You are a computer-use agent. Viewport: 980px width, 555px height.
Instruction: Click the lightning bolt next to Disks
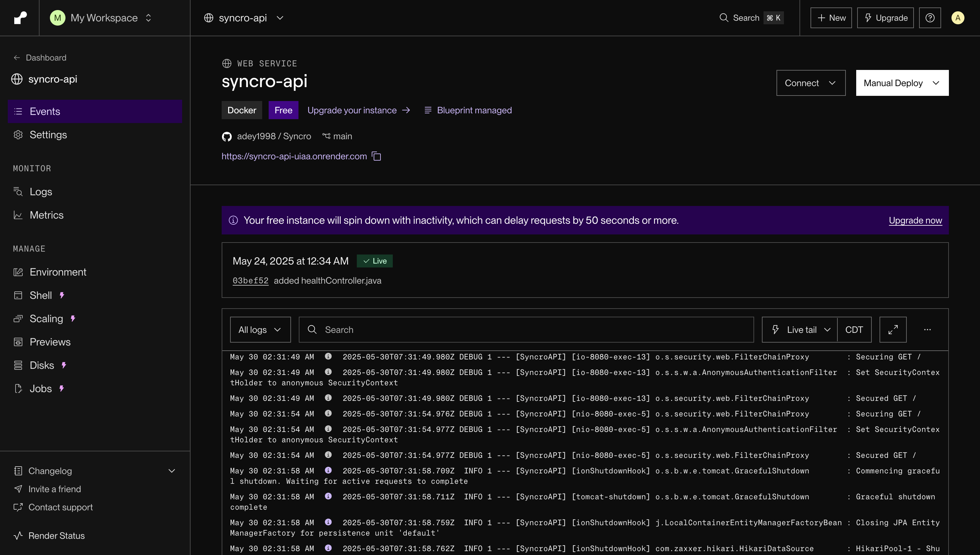[64, 365]
